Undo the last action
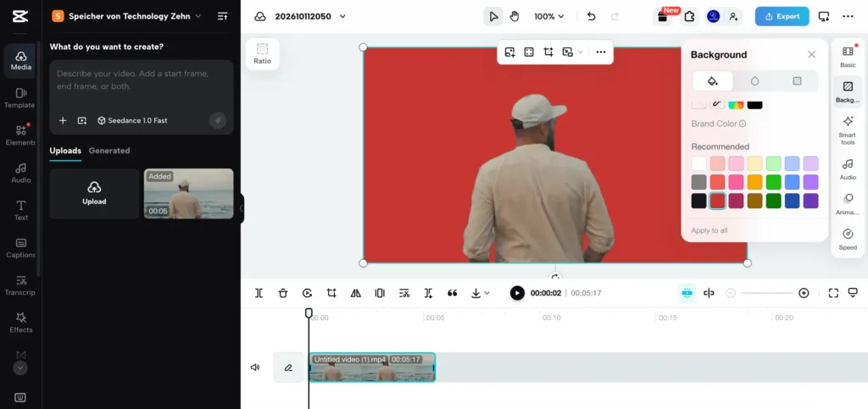Image resolution: width=868 pixels, height=409 pixels. 591,17
